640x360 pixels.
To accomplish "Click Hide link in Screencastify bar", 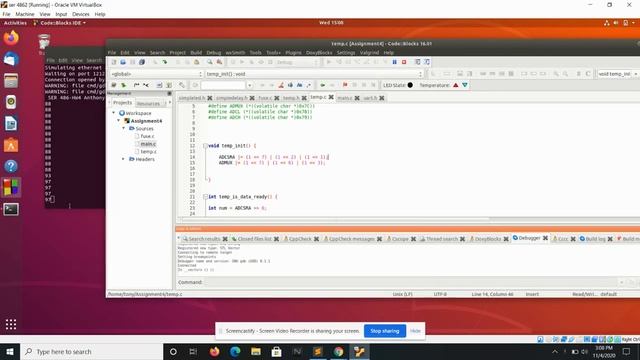I will (x=415, y=331).
